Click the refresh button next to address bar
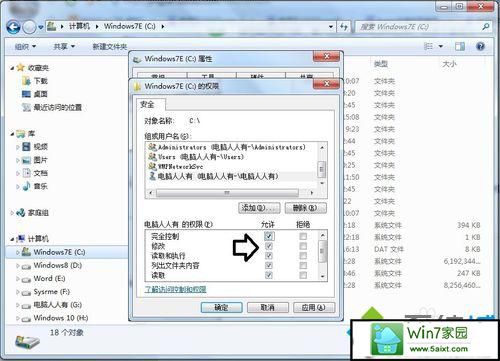The image size is (500, 361). pos(344,27)
